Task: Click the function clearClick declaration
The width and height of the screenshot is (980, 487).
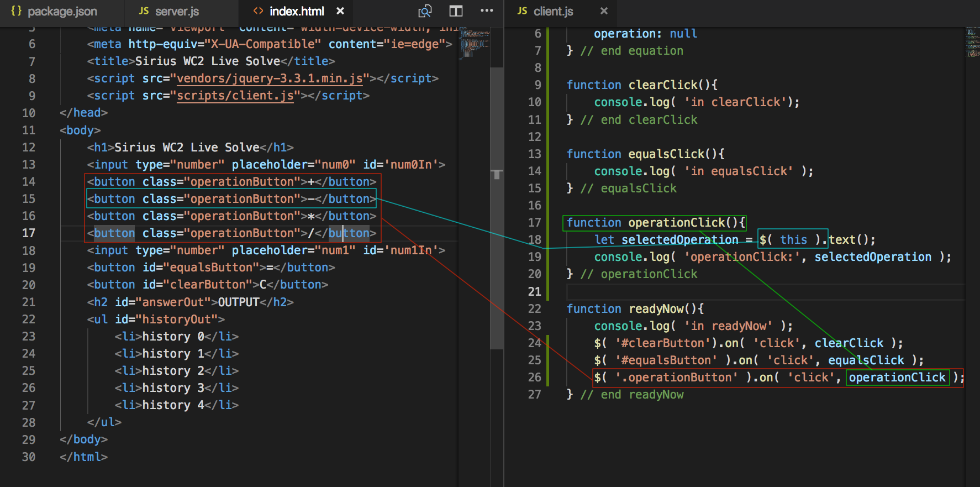Action: pos(642,85)
